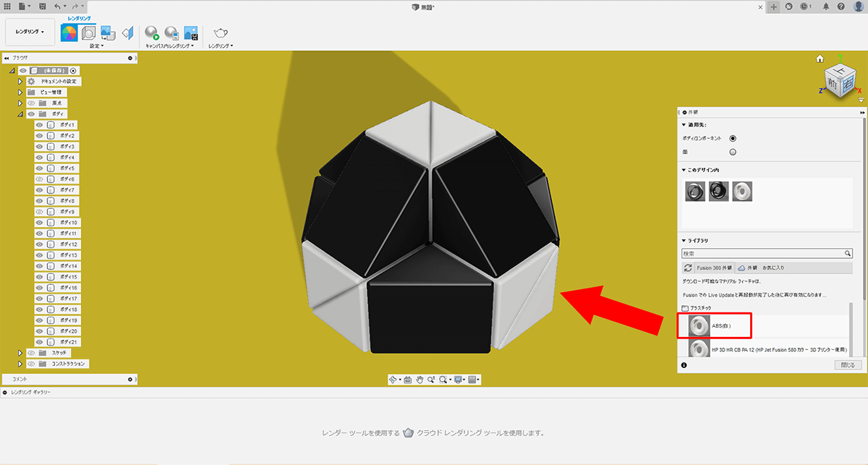
Task: Collapse the ライブラリ section
Action: (684, 241)
